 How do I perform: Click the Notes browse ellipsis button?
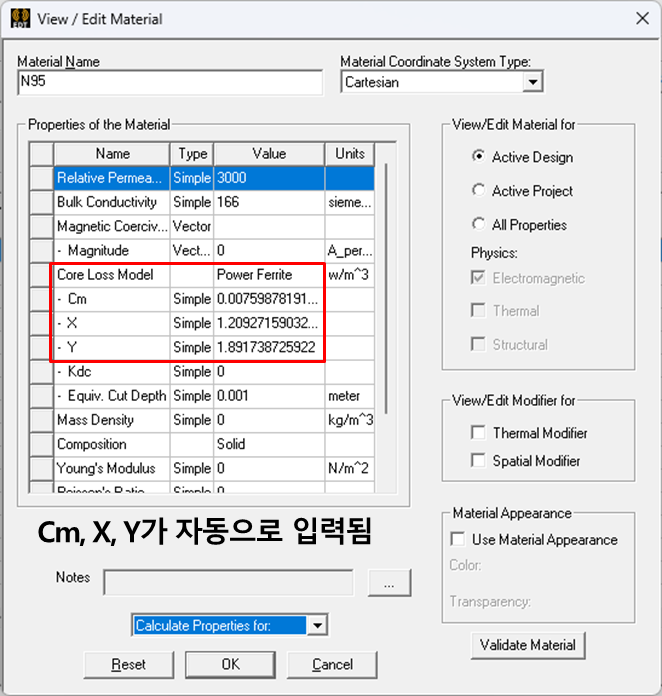pyautogui.click(x=389, y=582)
